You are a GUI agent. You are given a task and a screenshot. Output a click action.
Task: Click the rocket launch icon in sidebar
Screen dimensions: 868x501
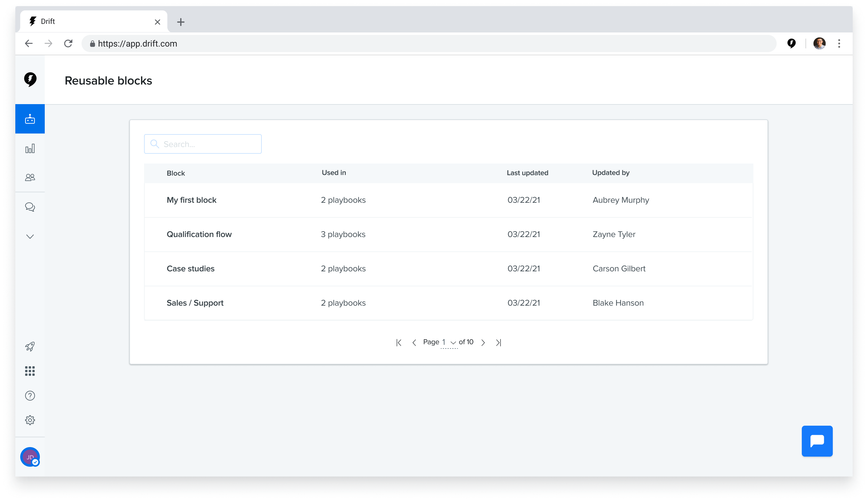click(30, 346)
